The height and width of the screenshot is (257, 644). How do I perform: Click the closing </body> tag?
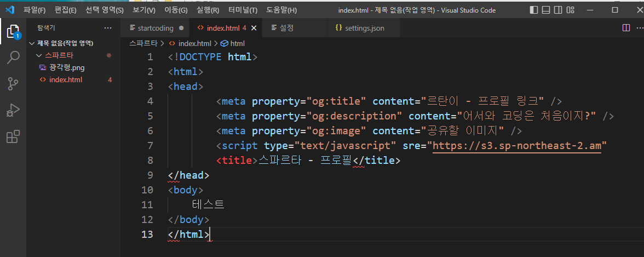pos(188,220)
